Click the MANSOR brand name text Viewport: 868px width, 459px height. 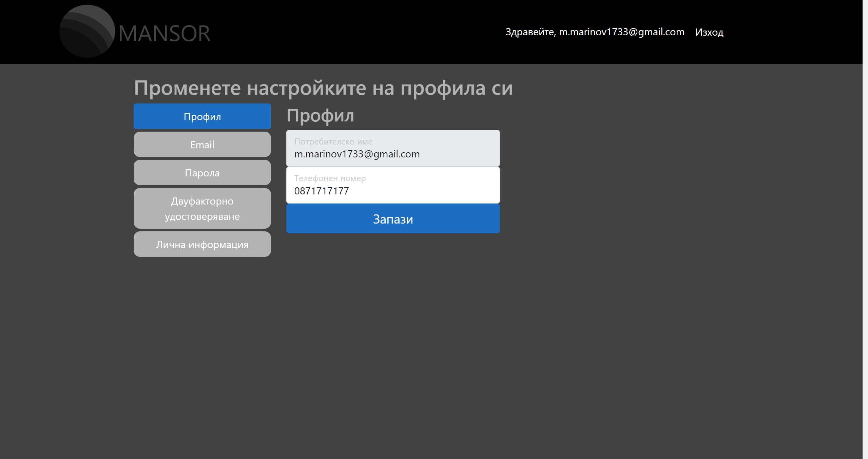(165, 33)
